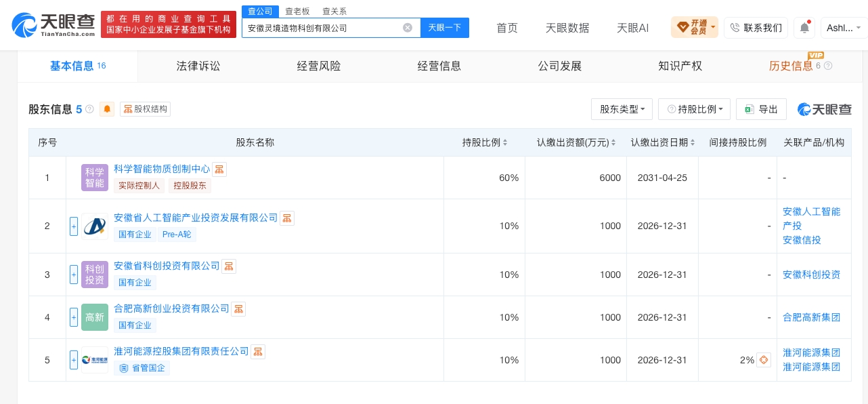868x404 pixels.
Task: Select the 查关系 search mode tab
Action: (334, 11)
